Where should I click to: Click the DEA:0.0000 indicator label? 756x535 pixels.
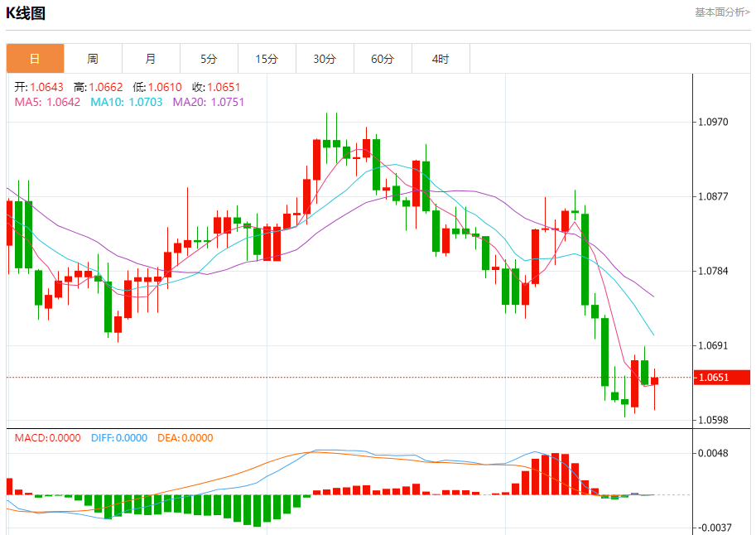[x=185, y=438]
